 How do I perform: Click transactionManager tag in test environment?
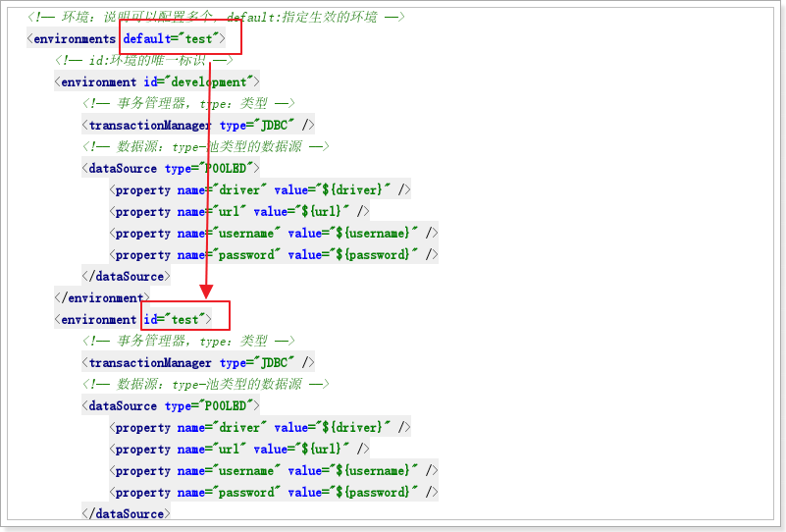[150, 363]
